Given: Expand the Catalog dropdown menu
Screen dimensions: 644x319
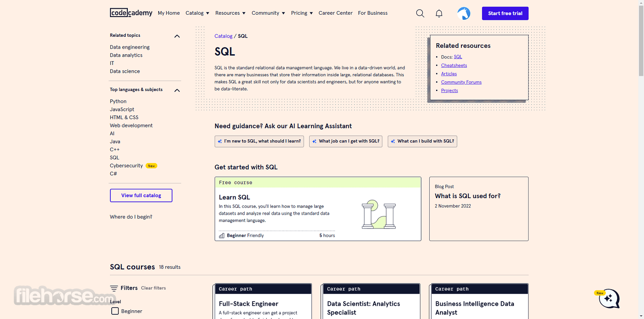Looking at the screenshot, I should coord(197,13).
